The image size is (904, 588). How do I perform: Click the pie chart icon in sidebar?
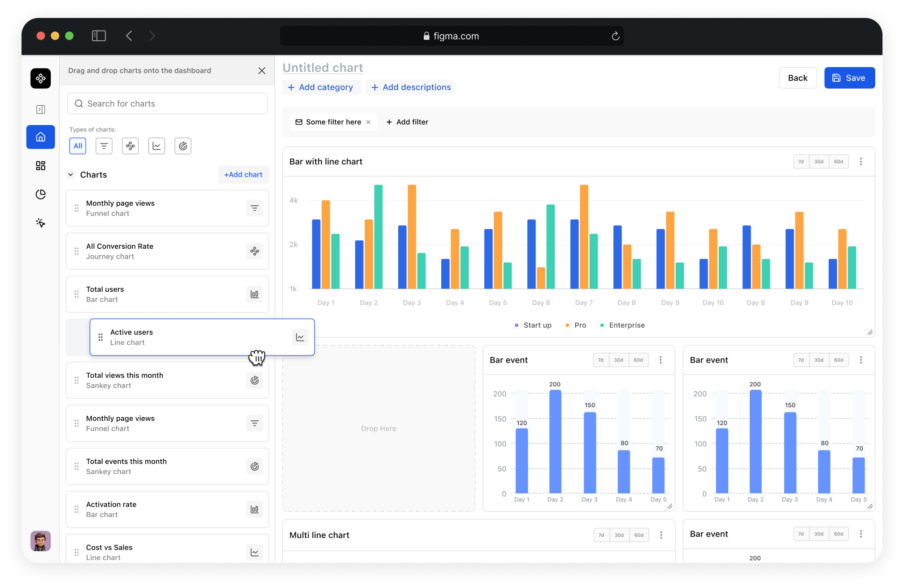pyautogui.click(x=40, y=194)
